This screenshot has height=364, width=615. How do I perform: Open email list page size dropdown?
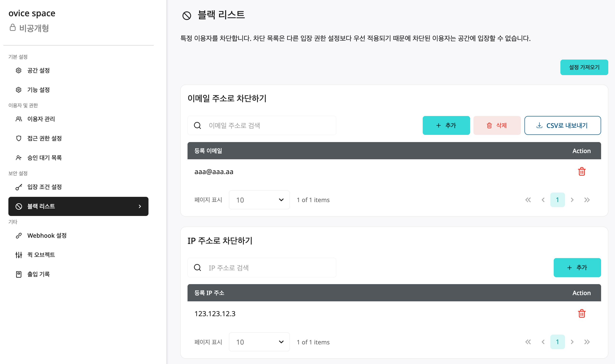tap(259, 200)
